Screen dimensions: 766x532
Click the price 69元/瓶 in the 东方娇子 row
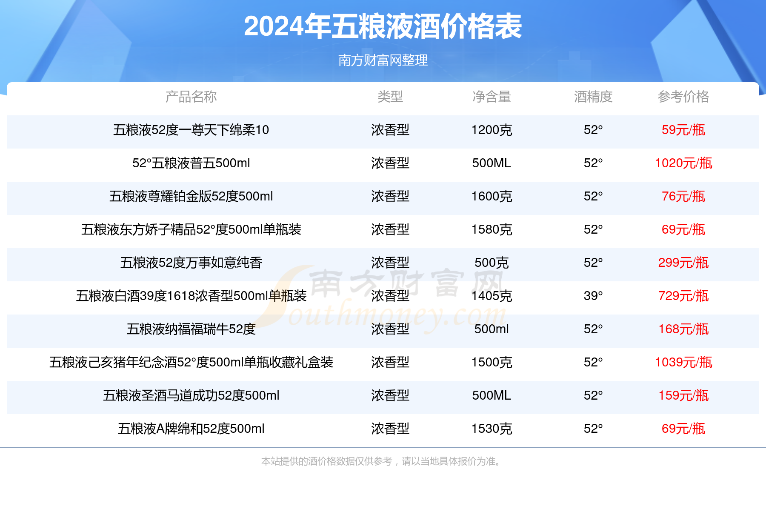click(x=683, y=229)
